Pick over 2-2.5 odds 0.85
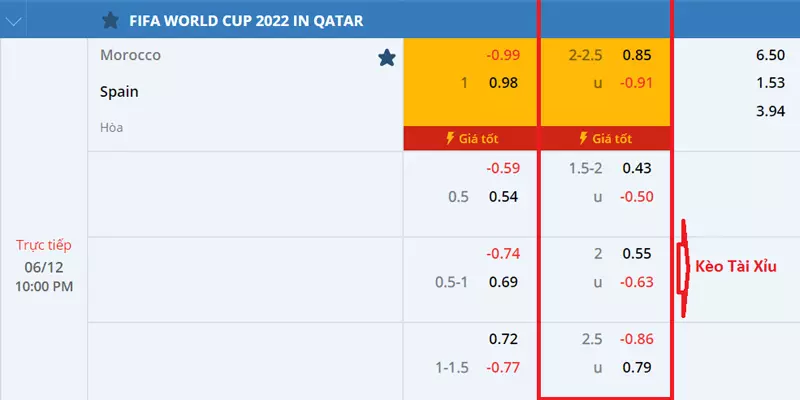This screenshot has height=400, width=800. (637, 55)
